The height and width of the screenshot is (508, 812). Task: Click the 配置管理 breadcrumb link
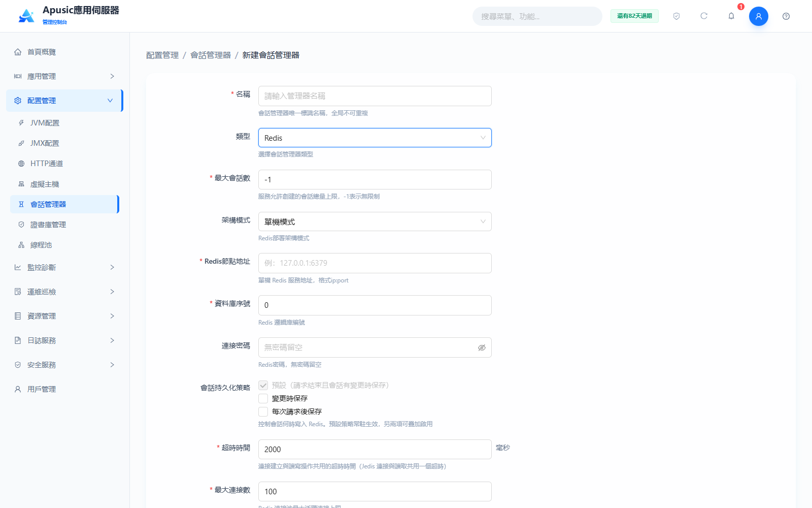[x=162, y=55]
